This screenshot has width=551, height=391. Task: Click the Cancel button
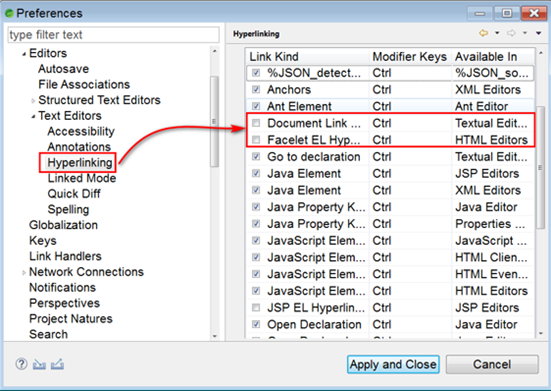[x=492, y=364]
